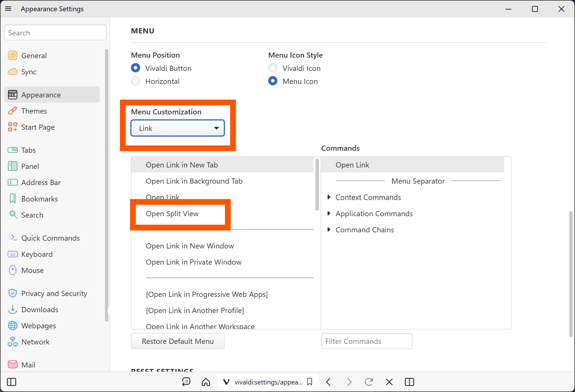Screen dimensions: 575x392
Task: Click the settings Search field
Action: (x=55, y=33)
